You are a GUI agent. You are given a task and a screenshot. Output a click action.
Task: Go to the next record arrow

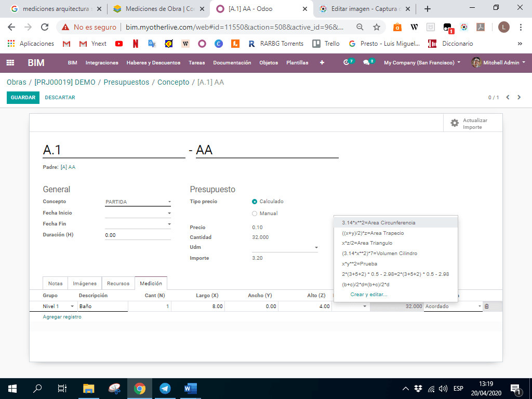click(519, 97)
